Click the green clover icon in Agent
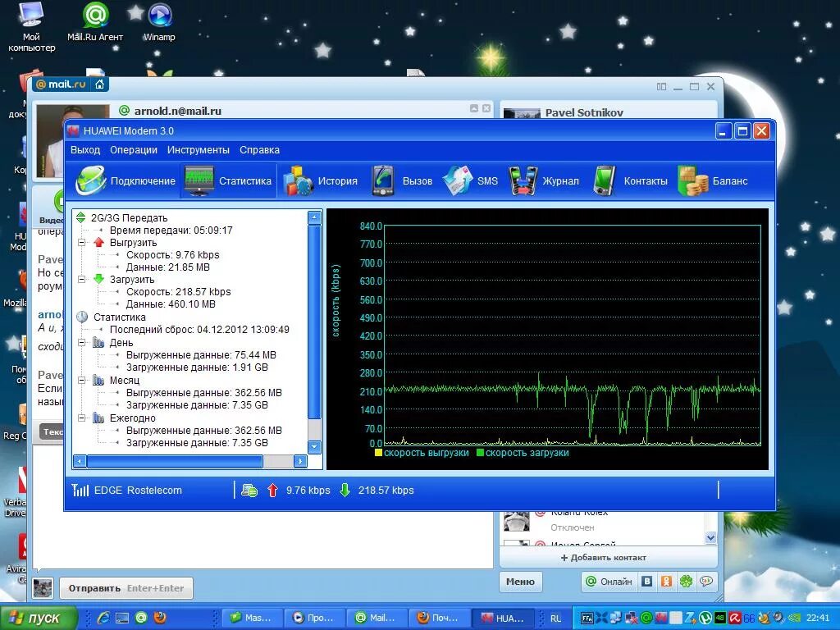This screenshot has height=630, width=840. tap(687, 582)
